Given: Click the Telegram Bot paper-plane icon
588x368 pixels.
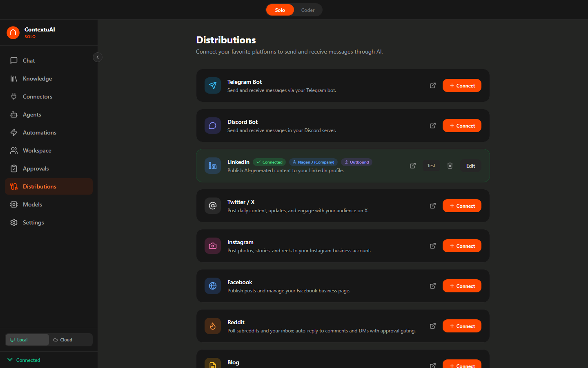Looking at the screenshot, I should pos(213,85).
